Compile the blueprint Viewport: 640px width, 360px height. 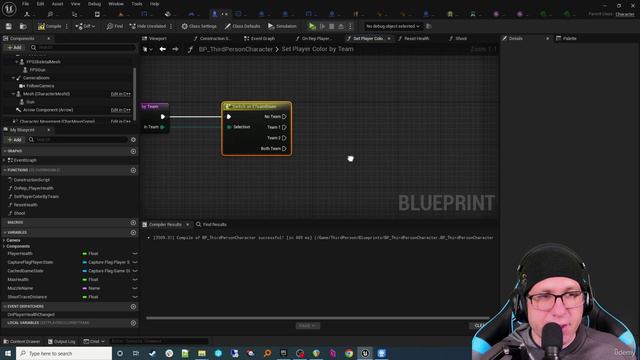49,26
